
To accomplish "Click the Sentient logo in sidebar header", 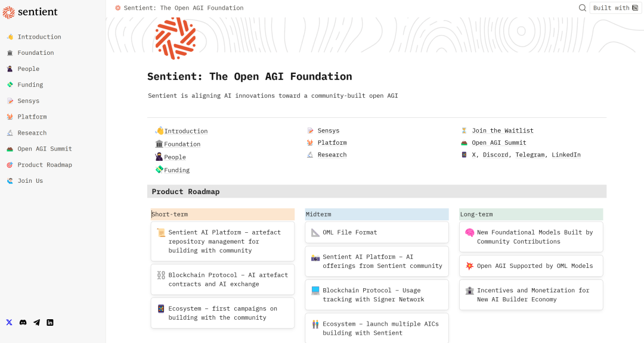I will (30, 11).
